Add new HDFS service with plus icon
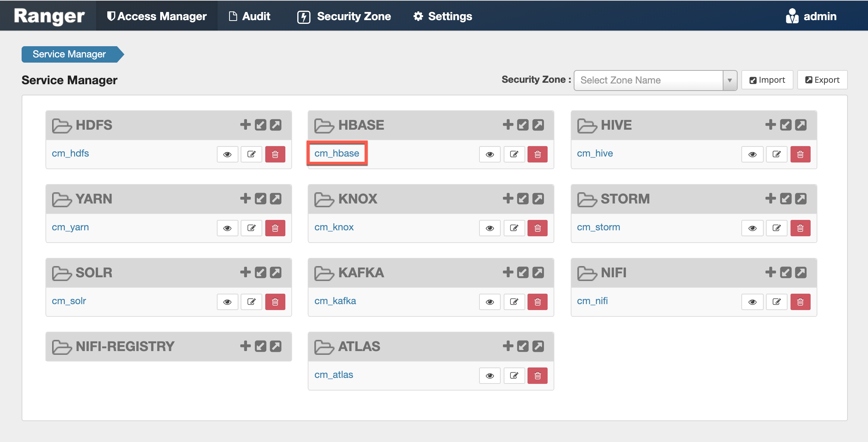 pos(245,124)
